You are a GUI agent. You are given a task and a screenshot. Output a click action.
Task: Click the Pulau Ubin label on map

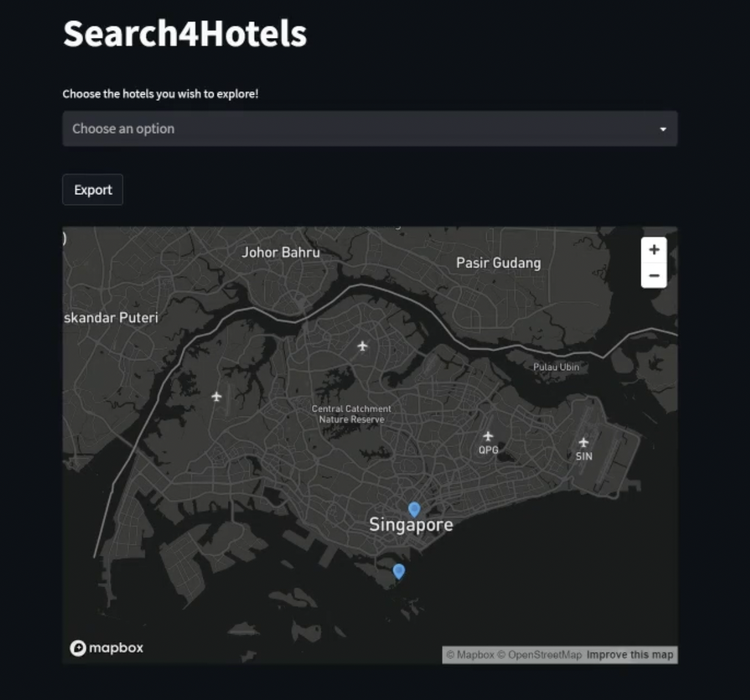556,367
